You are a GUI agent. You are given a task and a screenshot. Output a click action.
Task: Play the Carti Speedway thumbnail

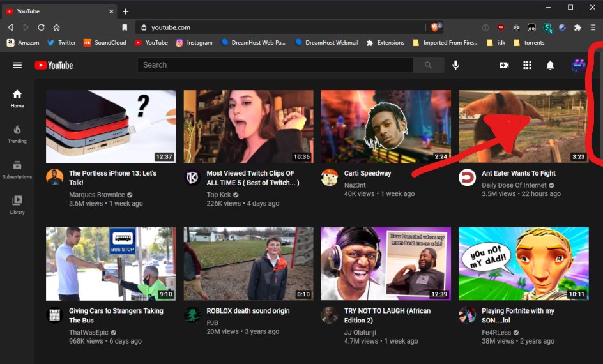click(x=386, y=126)
